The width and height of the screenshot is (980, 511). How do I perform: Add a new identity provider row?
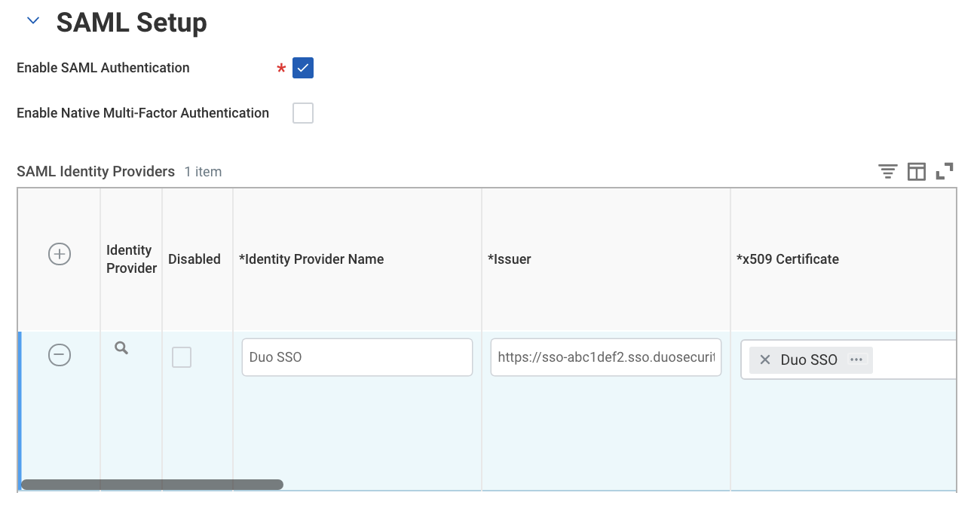59,254
